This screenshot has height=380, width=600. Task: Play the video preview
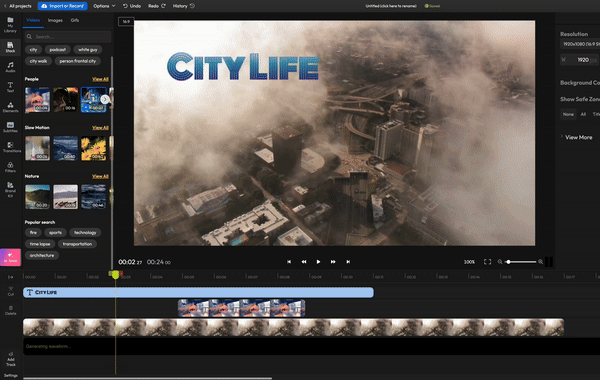(x=318, y=262)
